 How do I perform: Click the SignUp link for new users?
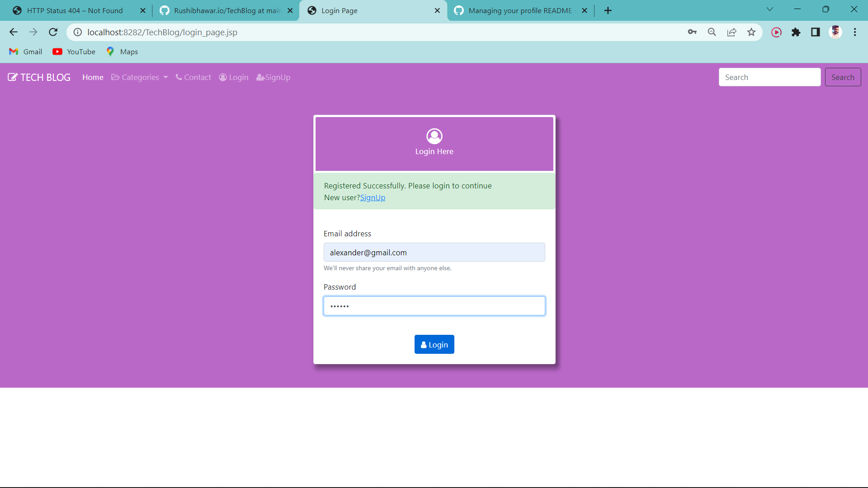(x=373, y=197)
